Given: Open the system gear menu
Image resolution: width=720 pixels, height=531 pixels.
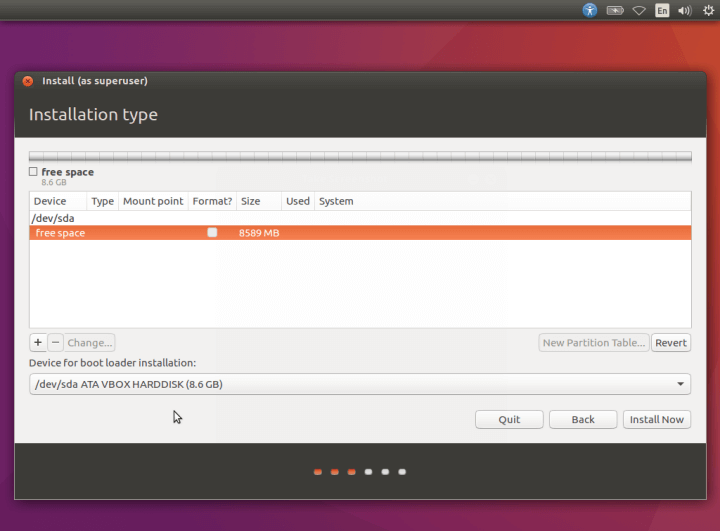Looking at the screenshot, I should point(708,10).
